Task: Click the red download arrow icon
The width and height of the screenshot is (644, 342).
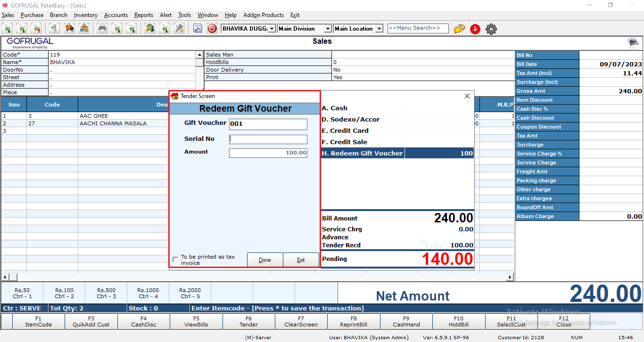Action: point(475,29)
